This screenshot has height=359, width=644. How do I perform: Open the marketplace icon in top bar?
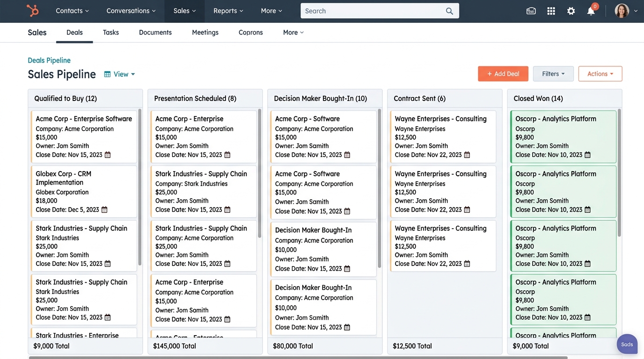tap(531, 11)
